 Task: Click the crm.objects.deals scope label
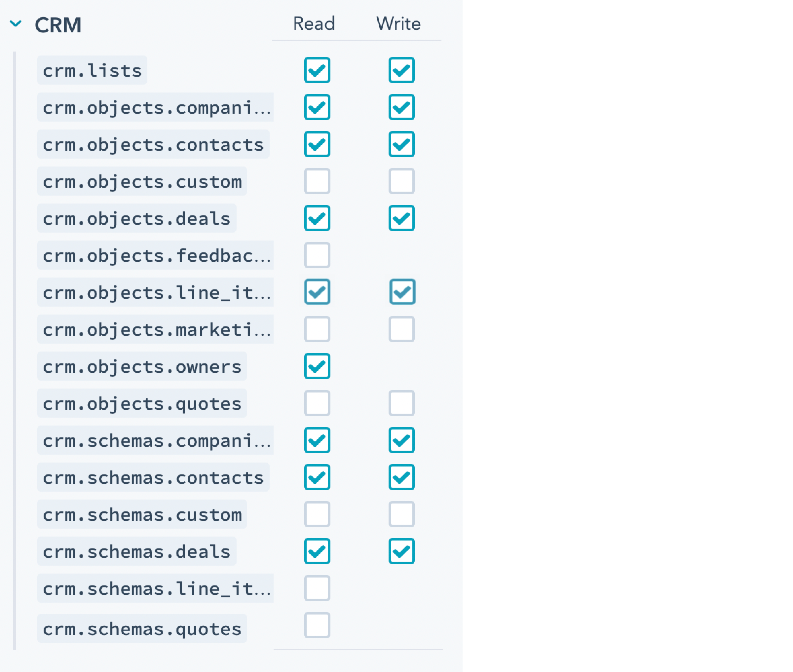(x=136, y=218)
